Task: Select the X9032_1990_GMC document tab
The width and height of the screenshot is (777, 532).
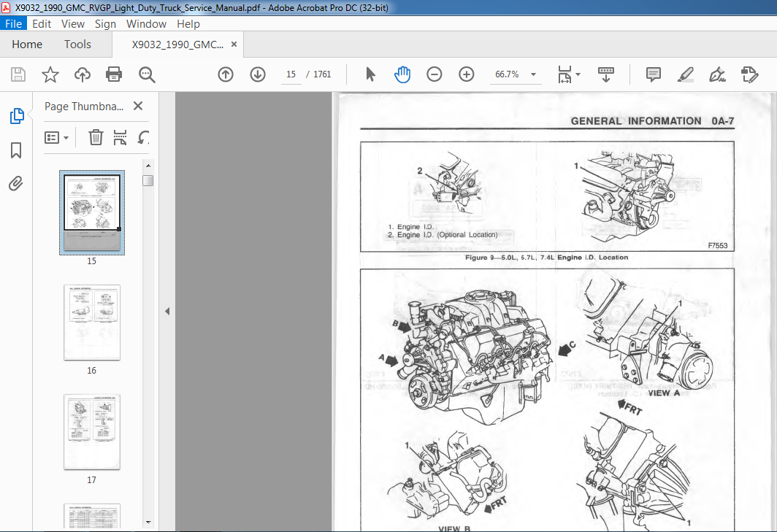Action: point(177,44)
